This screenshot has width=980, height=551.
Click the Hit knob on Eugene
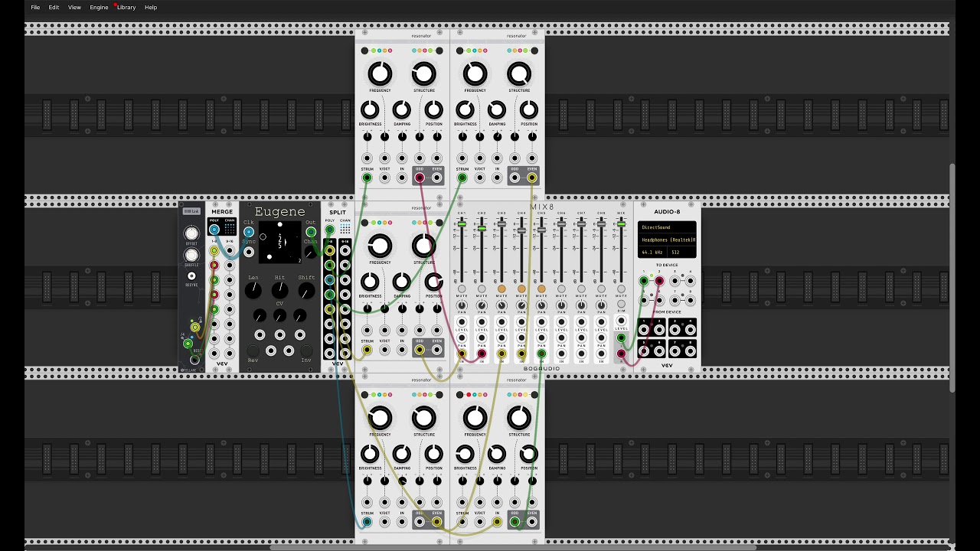(280, 290)
